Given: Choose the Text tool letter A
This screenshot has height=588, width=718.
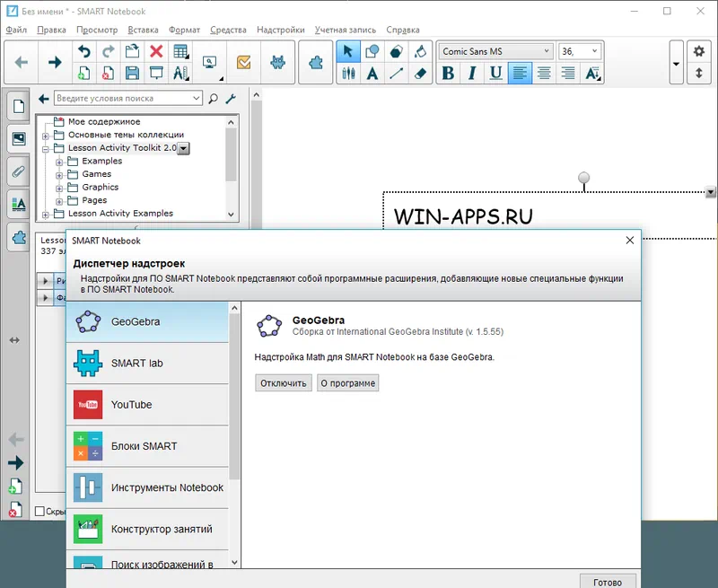Looking at the screenshot, I should pos(372,73).
